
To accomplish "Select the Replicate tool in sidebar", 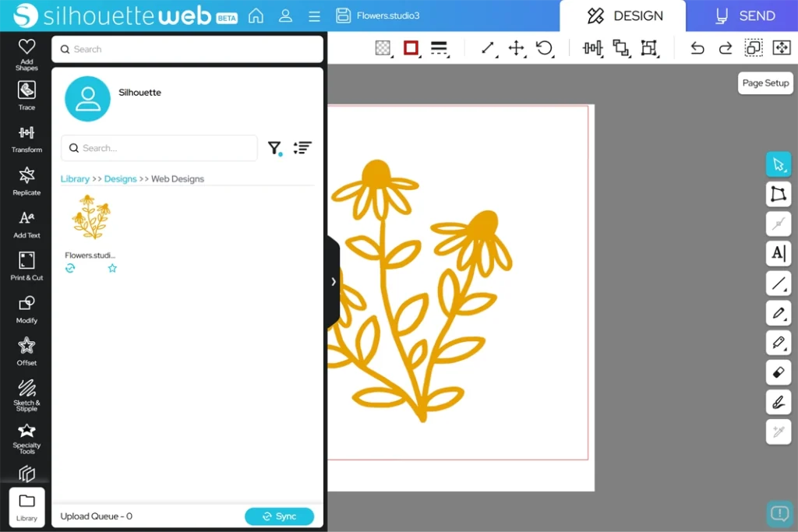I will click(26, 181).
